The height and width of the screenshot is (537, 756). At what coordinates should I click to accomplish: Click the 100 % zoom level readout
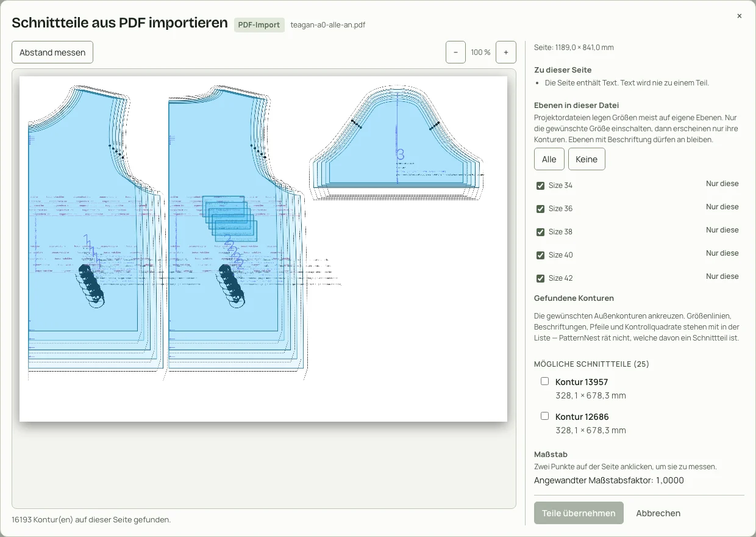pyautogui.click(x=480, y=52)
